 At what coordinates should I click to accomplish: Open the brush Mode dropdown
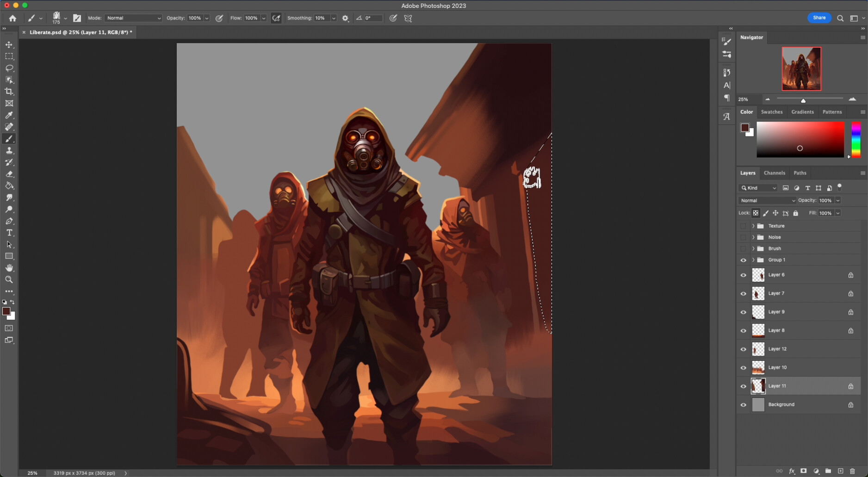133,18
